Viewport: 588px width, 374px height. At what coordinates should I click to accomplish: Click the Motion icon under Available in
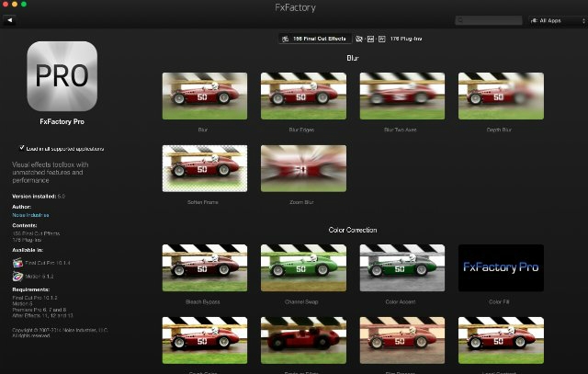[18, 275]
